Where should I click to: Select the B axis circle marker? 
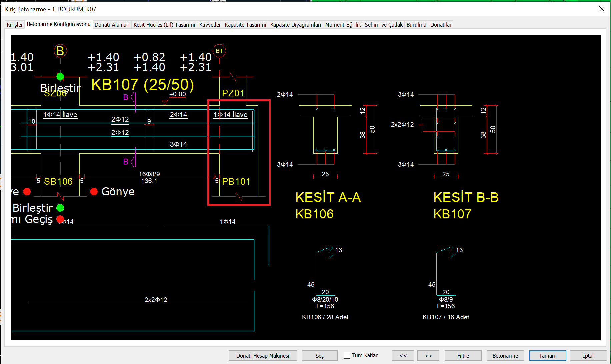tap(60, 51)
